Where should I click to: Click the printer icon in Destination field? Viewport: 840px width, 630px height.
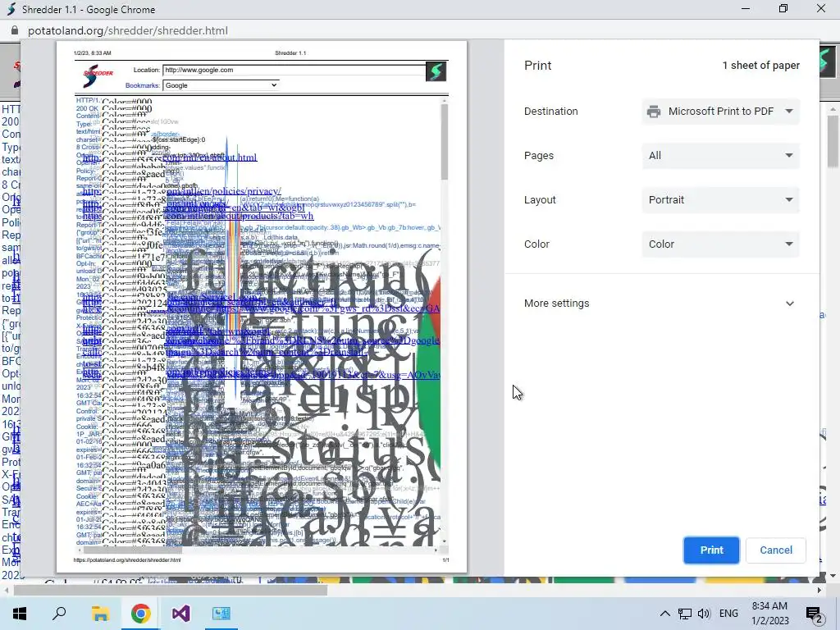(x=654, y=112)
